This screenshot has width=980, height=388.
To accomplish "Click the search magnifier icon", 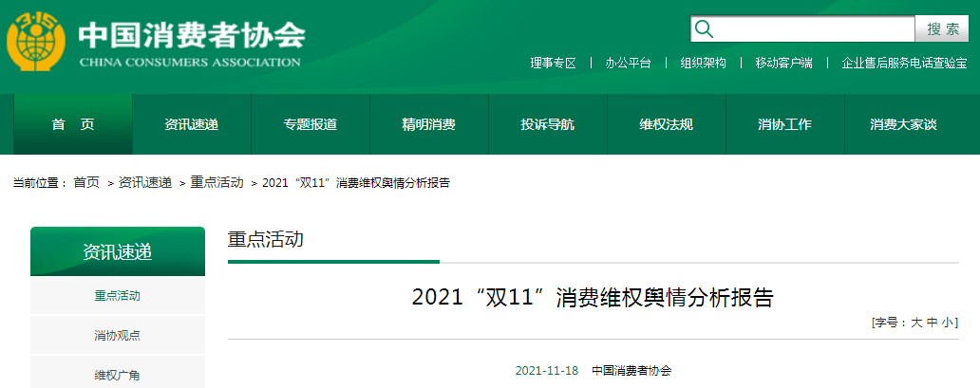I will (704, 28).
